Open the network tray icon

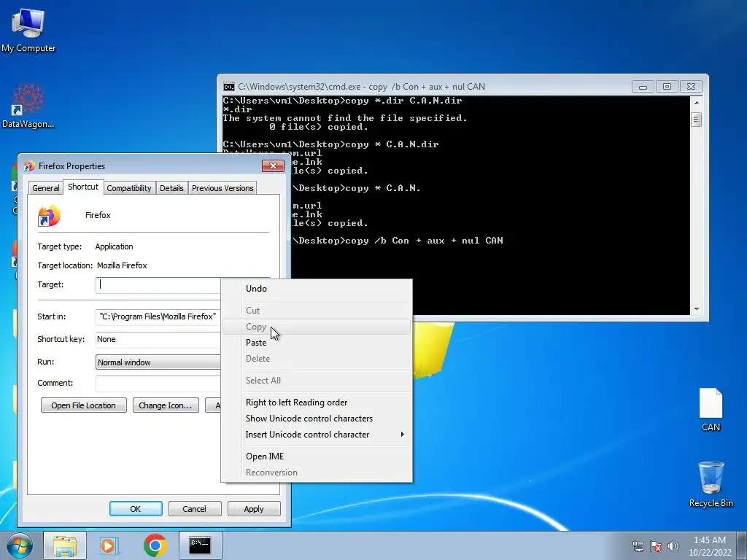click(638, 546)
